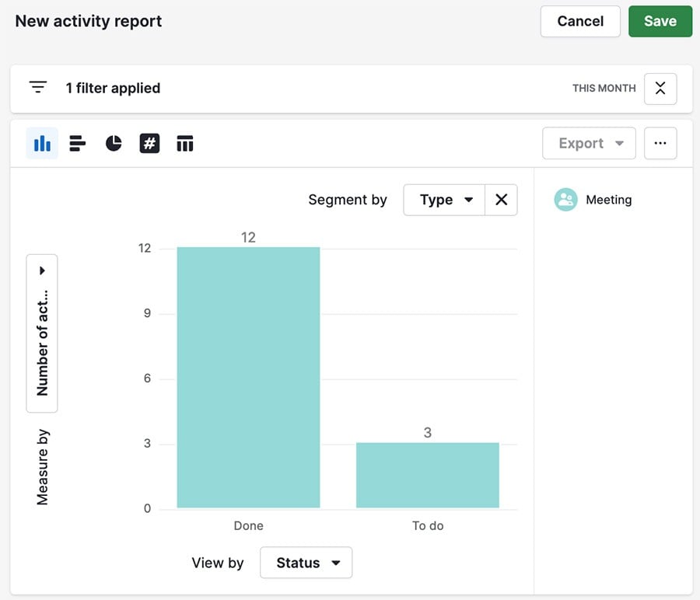Save the new activity report
The width and height of the screenshot is (700, 600).
coord(660,21)
